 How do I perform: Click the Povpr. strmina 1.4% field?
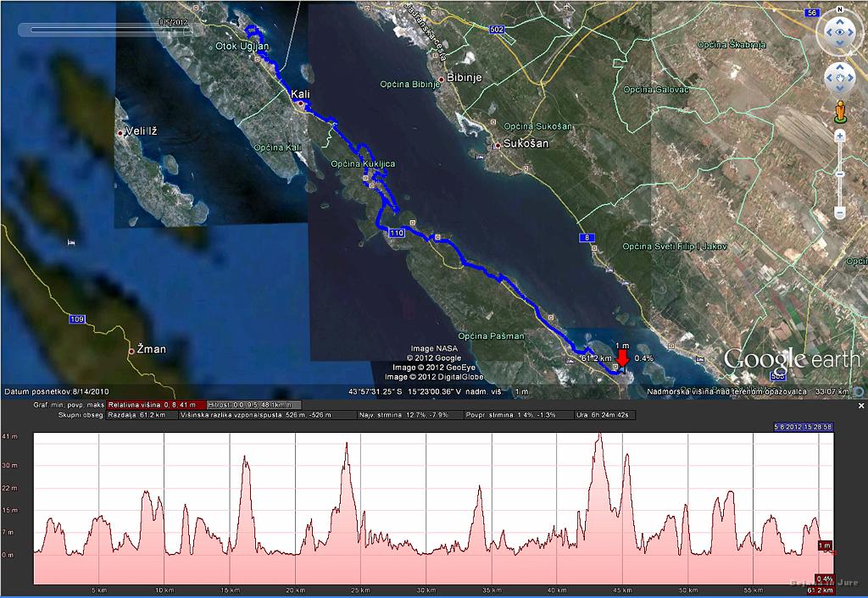tap(518, 415)
